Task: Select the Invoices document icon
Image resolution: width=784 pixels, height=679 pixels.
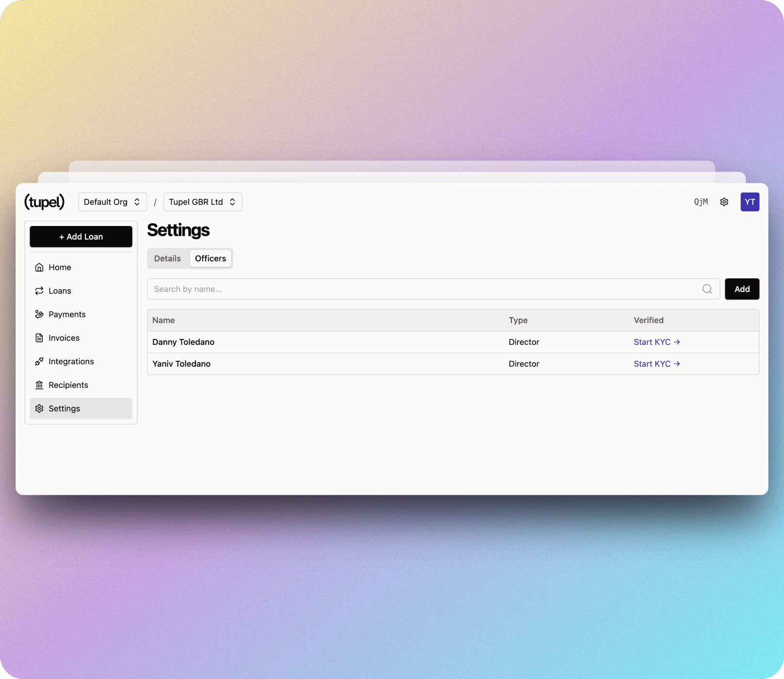Action: coord(39,338)
